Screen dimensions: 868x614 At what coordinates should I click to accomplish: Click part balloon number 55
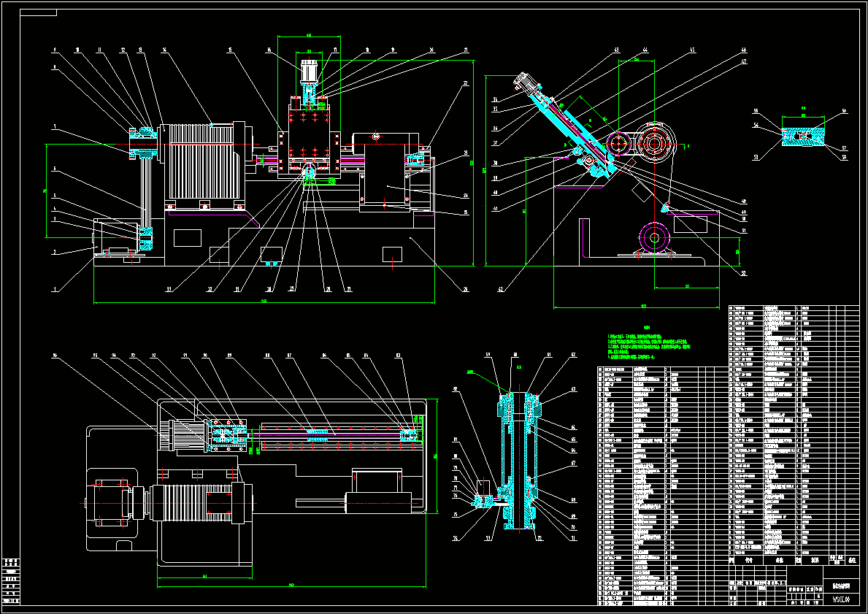(x=756, y=111)
